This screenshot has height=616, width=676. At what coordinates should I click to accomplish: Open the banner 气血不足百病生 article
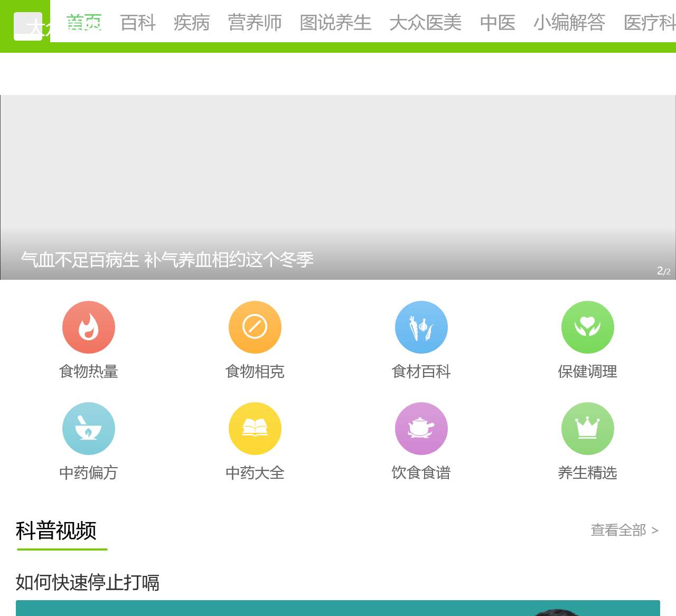[167, 259]
